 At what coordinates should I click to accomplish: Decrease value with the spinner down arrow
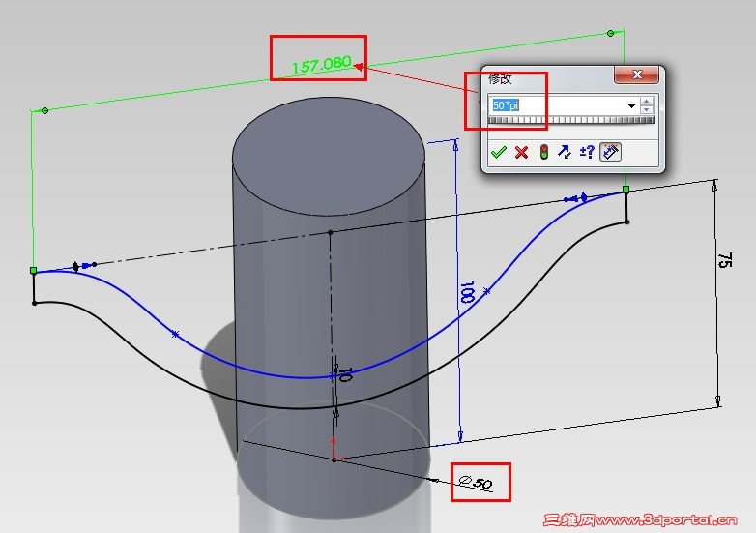(x=647, y=110)
